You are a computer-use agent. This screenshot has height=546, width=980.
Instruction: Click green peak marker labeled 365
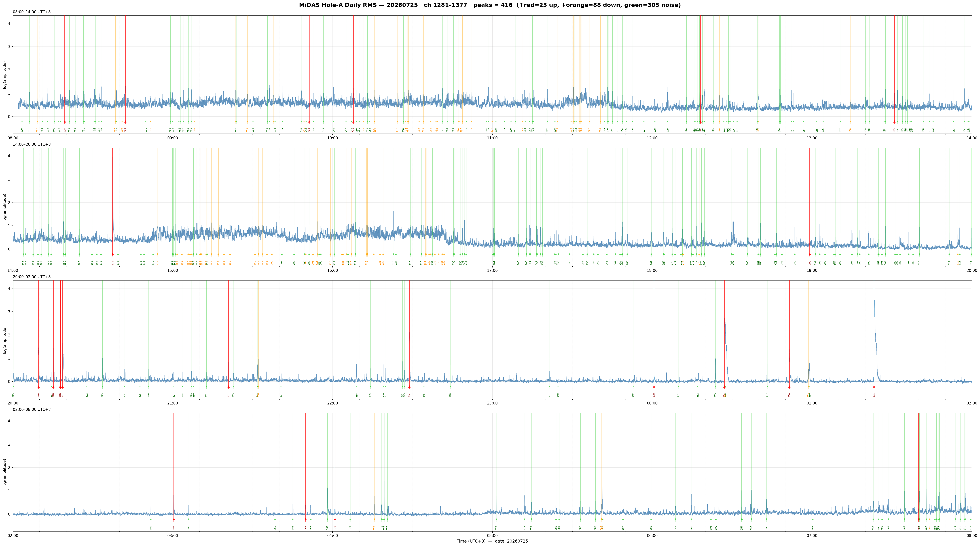275,519
